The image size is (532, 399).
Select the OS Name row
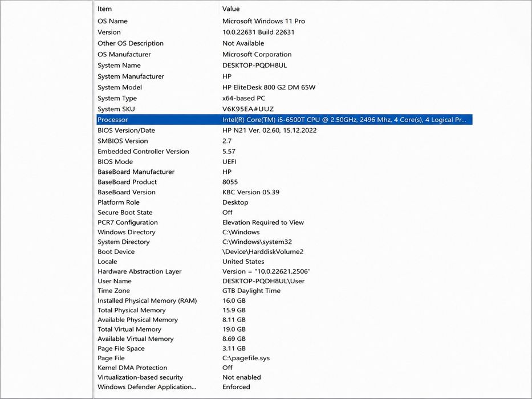pyautogui.click(x=285, y=21)
